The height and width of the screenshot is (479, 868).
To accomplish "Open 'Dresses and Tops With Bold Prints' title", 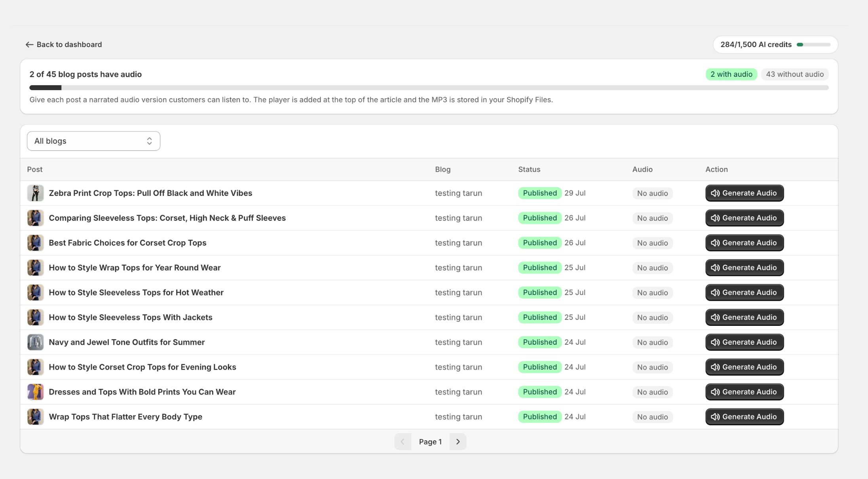I will (x=142, y=392).
